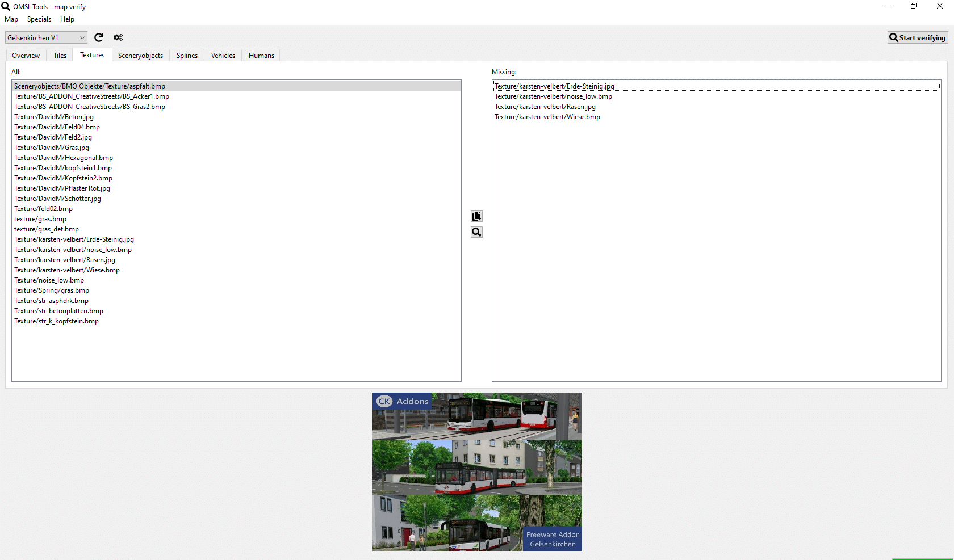Open the Map menu

point(11,19)
